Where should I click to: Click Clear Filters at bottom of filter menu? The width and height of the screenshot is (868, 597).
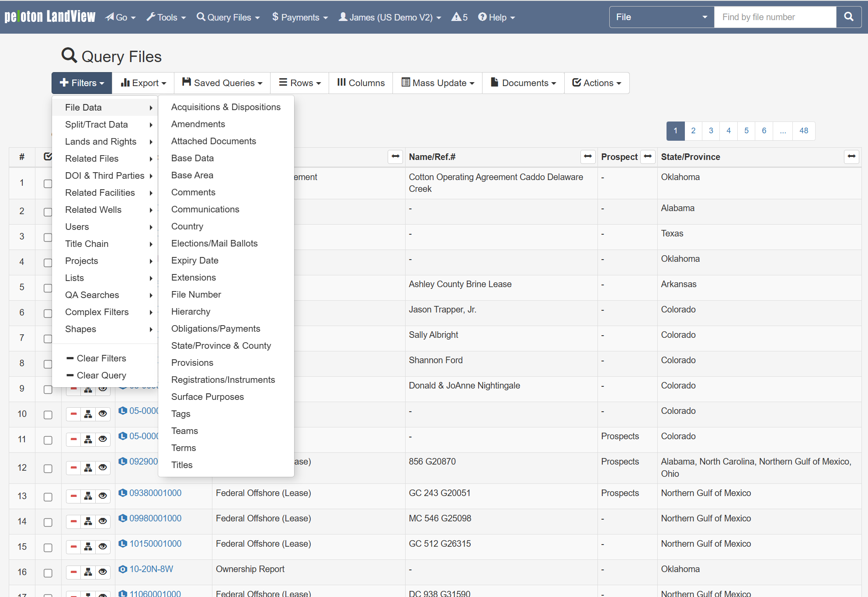pos(101,358)
